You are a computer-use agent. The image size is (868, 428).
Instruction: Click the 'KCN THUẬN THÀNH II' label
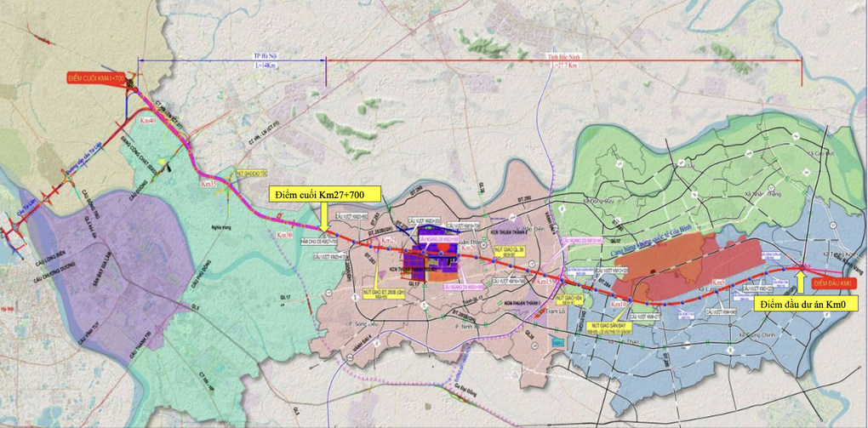click(510, 233)
